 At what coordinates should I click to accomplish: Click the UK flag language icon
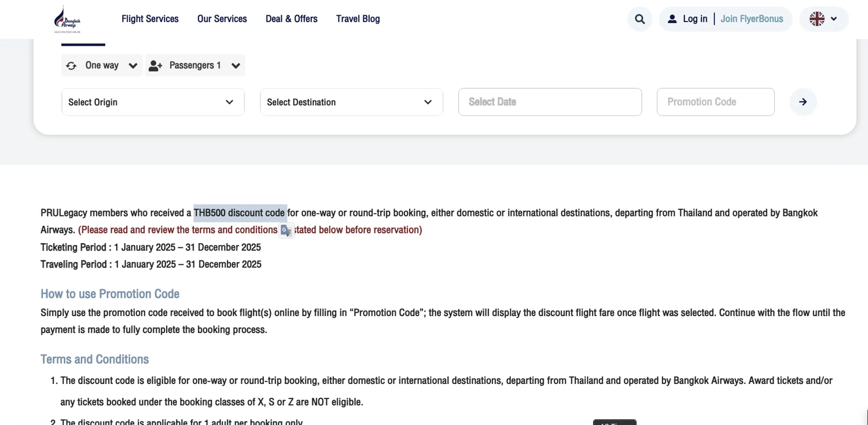(817, 19)
